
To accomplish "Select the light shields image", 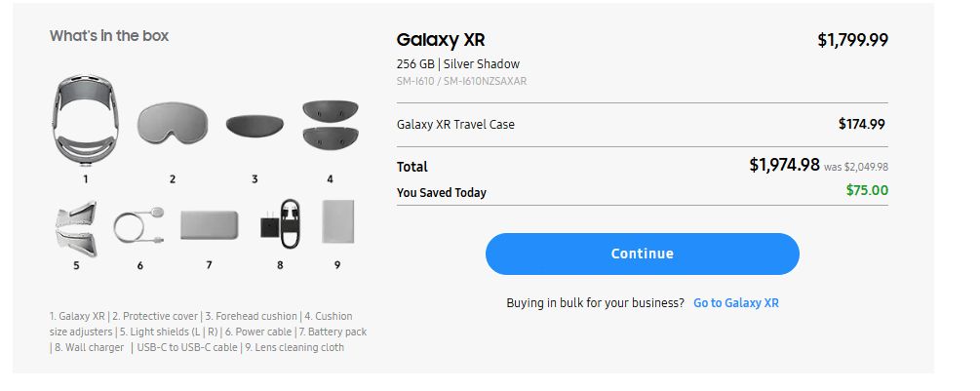I will [76, 225].
